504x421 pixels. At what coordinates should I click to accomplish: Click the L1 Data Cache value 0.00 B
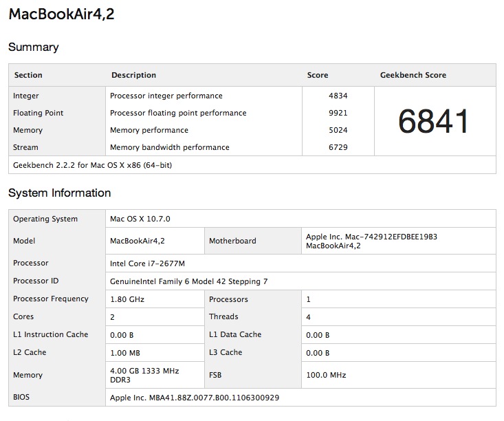pos(318,335)
